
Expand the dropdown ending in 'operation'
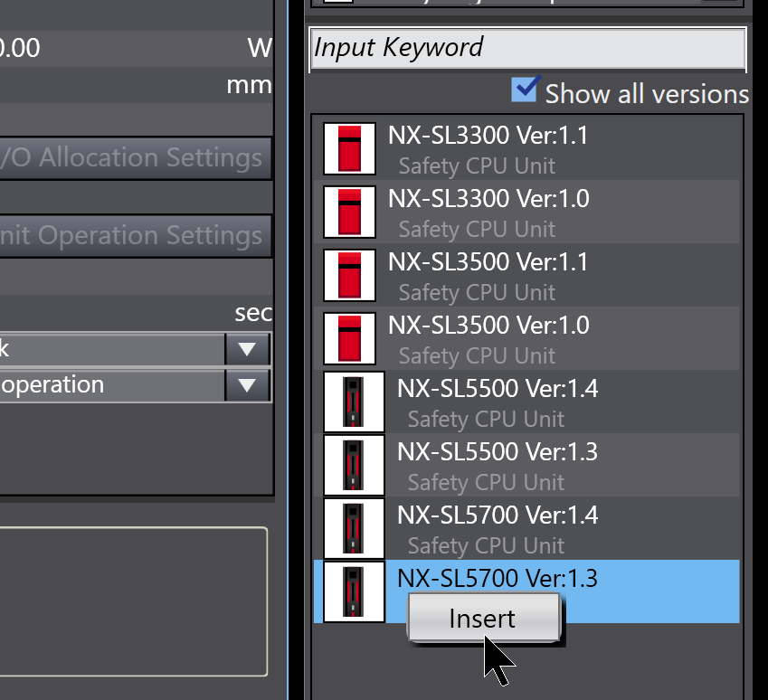[247, 385]
